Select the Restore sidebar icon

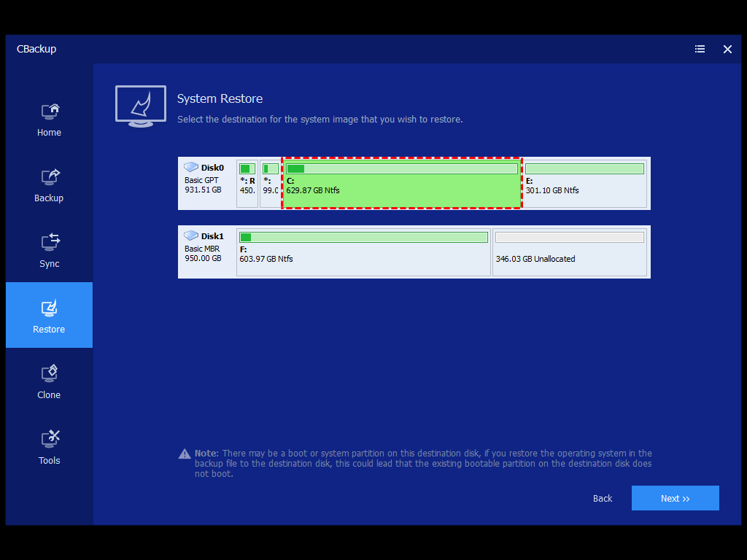pyautogui.click(x=50, y=308)
